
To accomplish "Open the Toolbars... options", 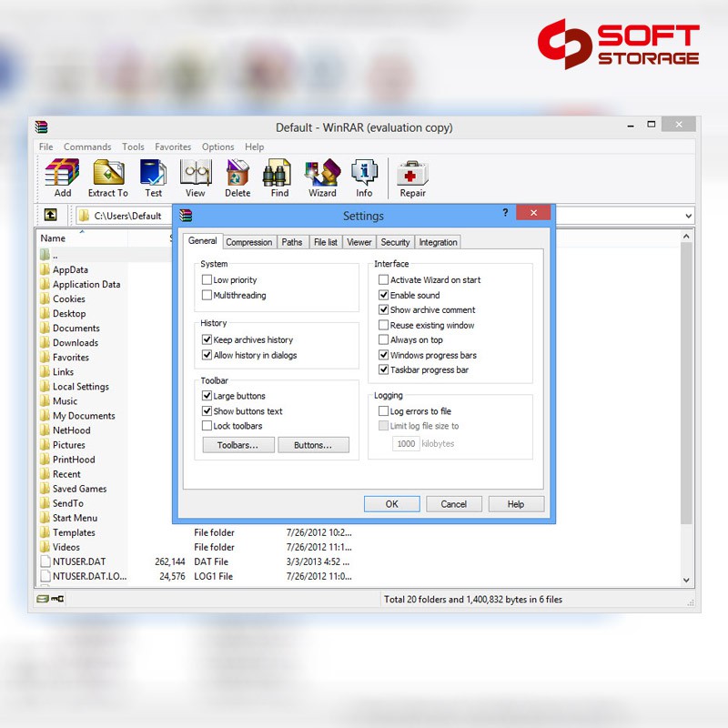I will pos(238,445).
